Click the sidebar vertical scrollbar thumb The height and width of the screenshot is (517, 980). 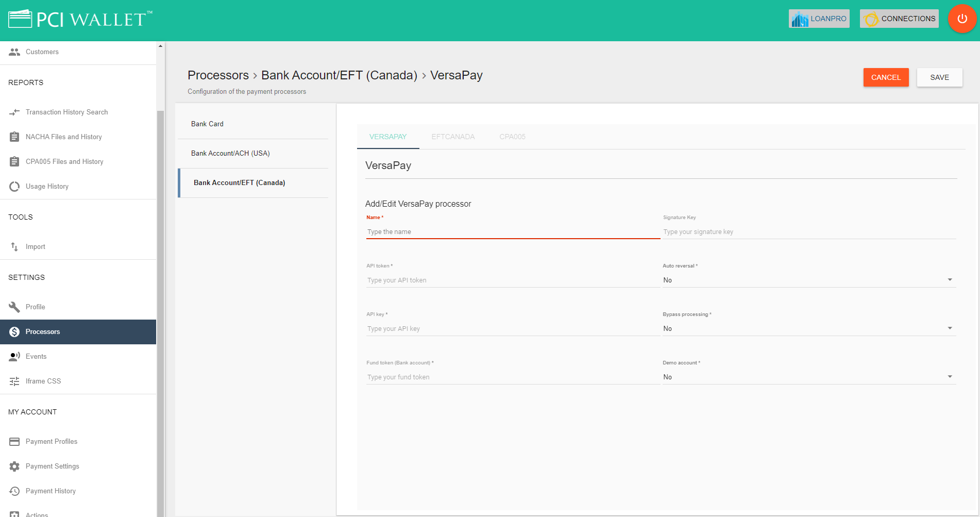(x=160, y=313)
